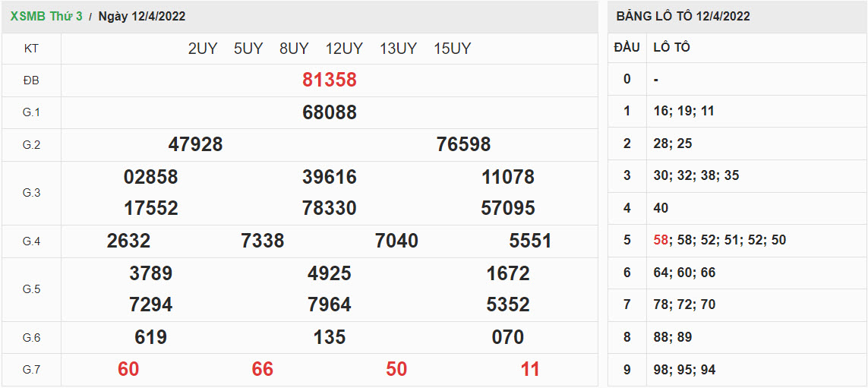
Task: Click the ĐẦU column header
Action: [627, 47]
